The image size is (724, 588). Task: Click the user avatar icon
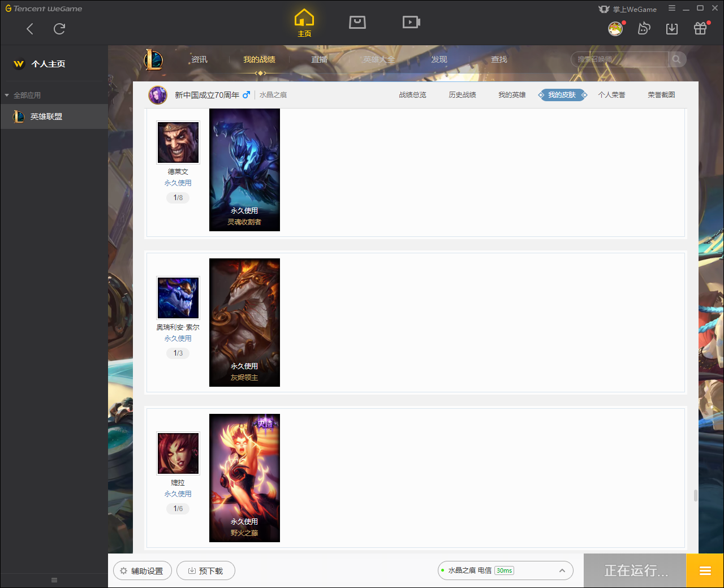pyautogui.click(x=615, y=28)
